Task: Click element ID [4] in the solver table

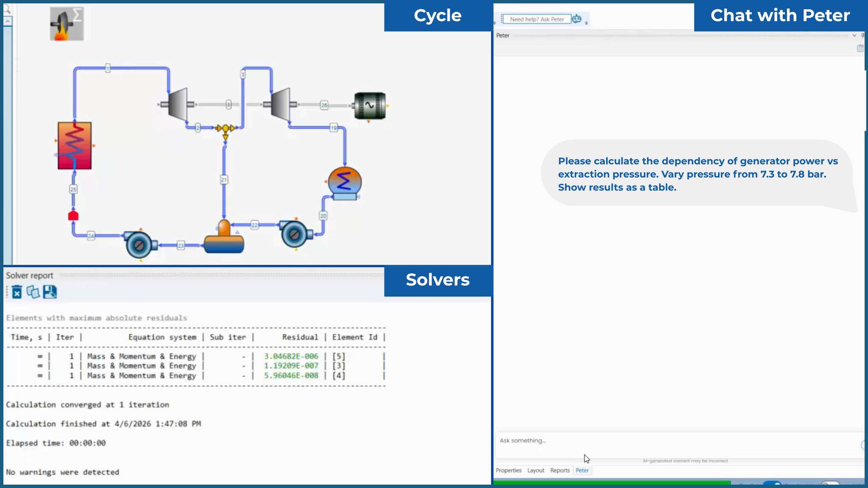Action: (x=339, y=375)
